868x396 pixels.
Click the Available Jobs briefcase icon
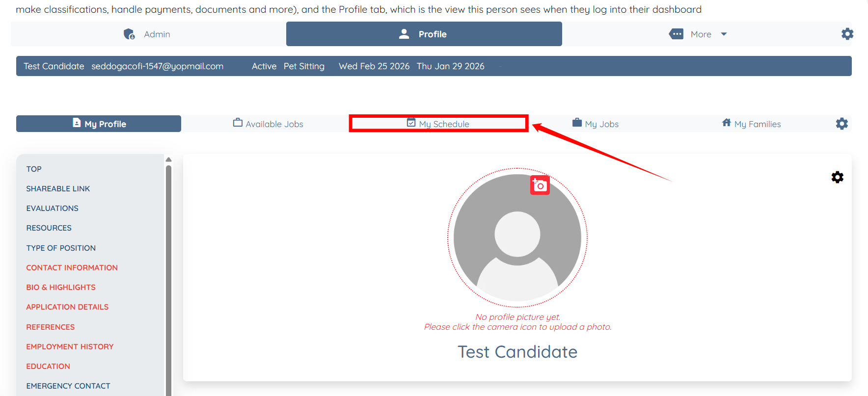(238, 123)
